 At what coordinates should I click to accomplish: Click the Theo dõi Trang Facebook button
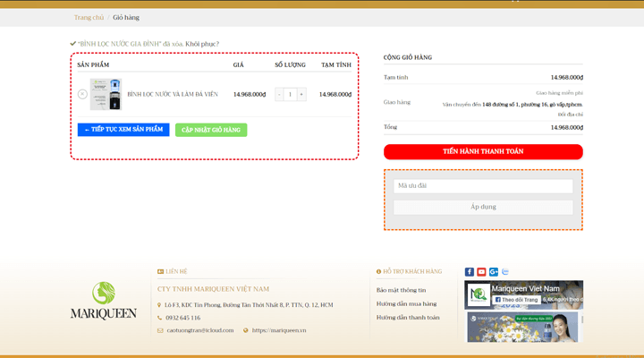point(517,300)
